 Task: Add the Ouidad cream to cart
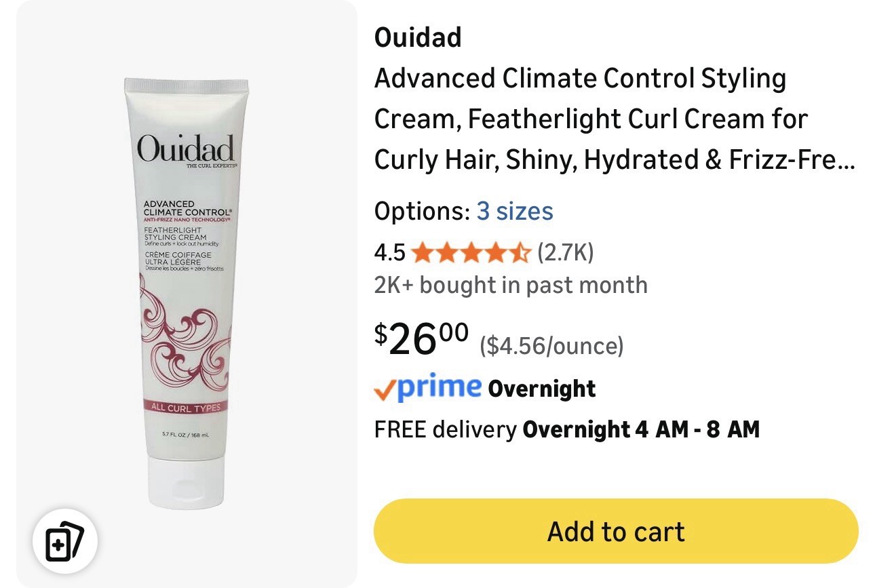616,531
